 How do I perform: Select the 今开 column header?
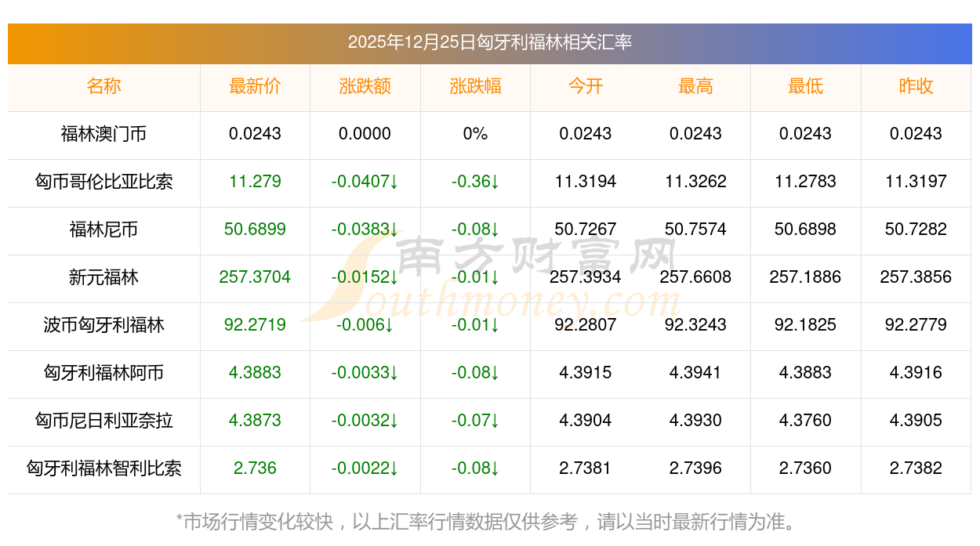point(586,86)
